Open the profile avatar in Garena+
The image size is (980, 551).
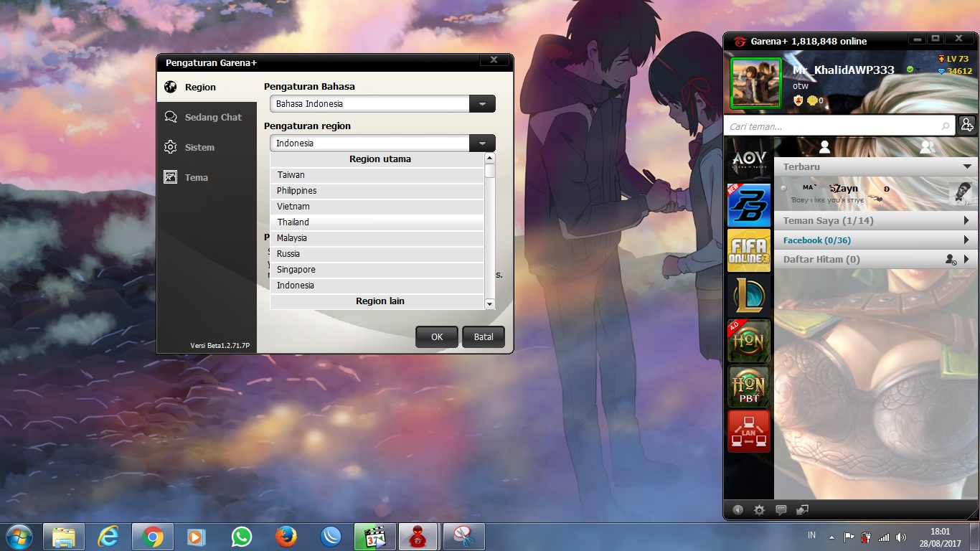(x=755, y=83)
